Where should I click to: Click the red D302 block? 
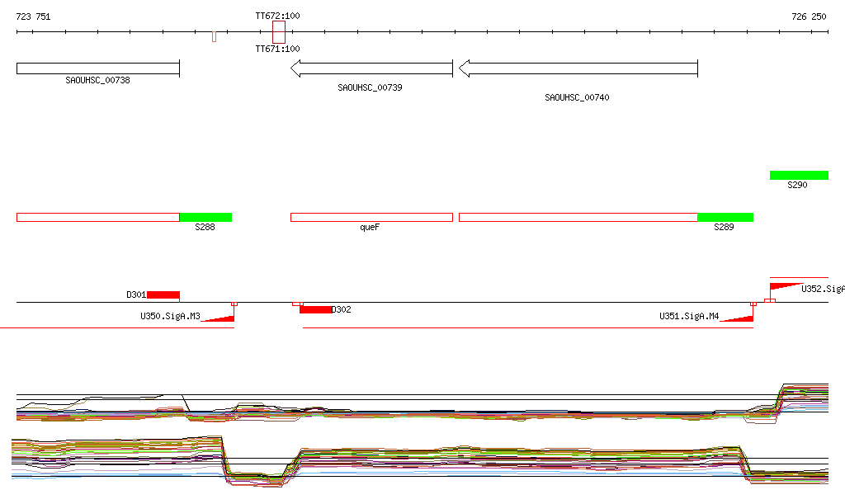click(x=315, y=309)
